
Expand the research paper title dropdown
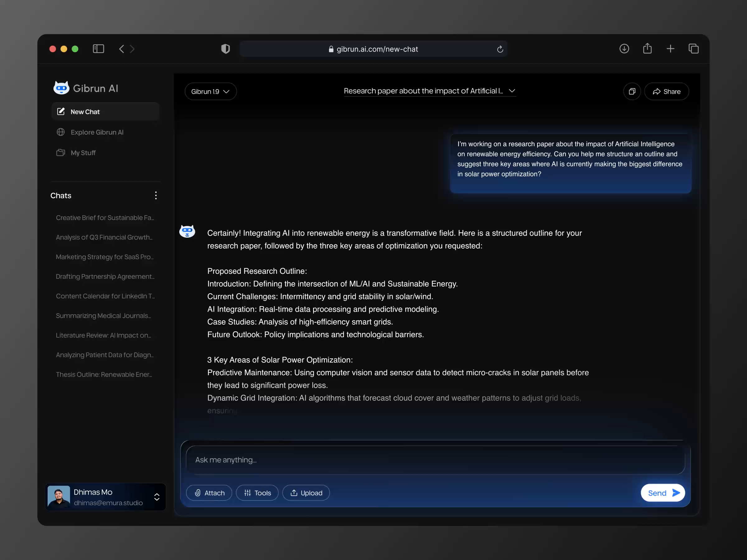512,91
